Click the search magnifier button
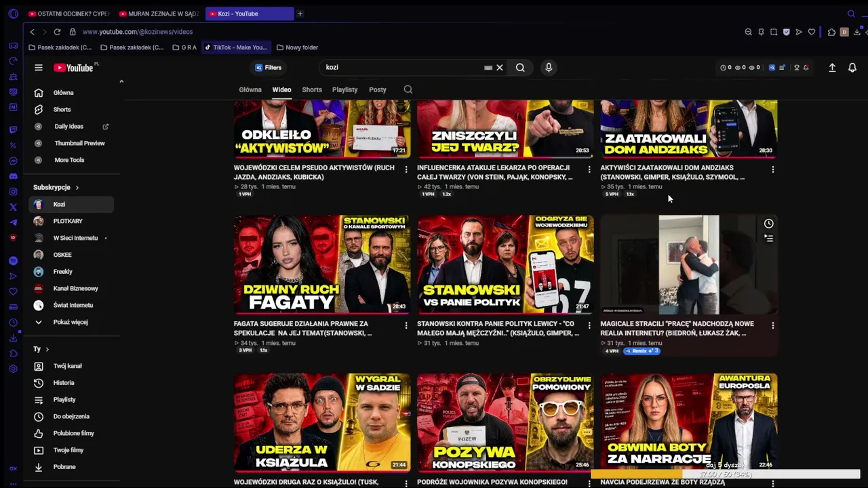 (520, 68)
